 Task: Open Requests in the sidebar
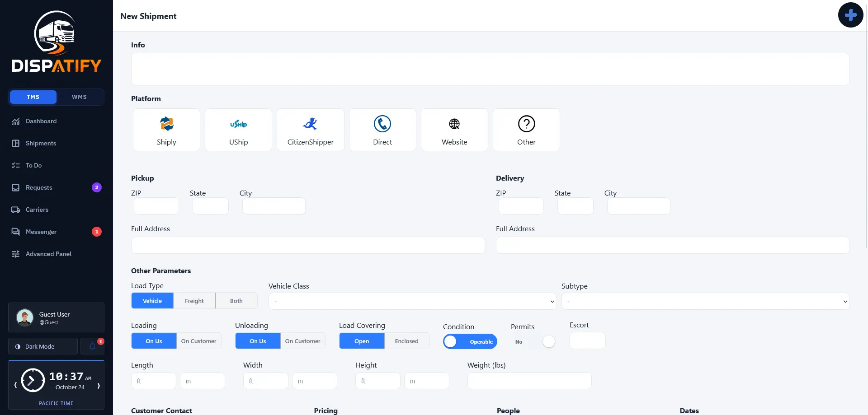tap(56, 187)
